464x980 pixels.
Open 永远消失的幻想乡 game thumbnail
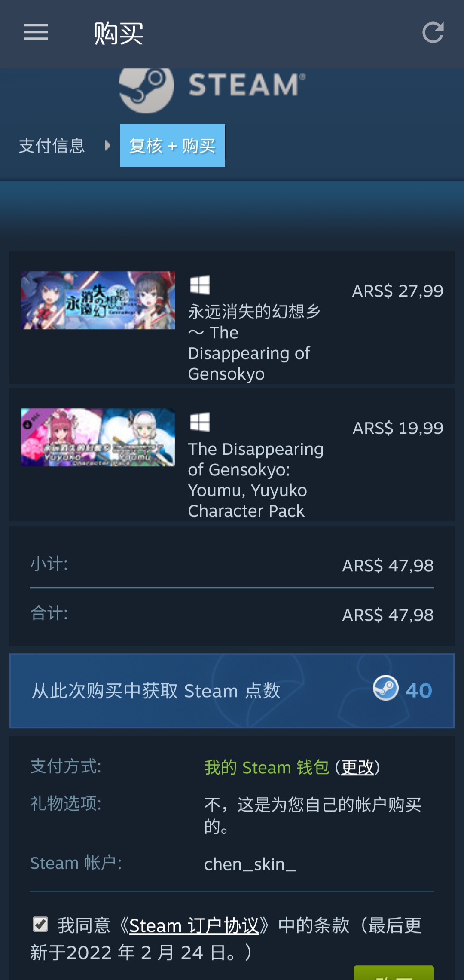pos(98,300)
